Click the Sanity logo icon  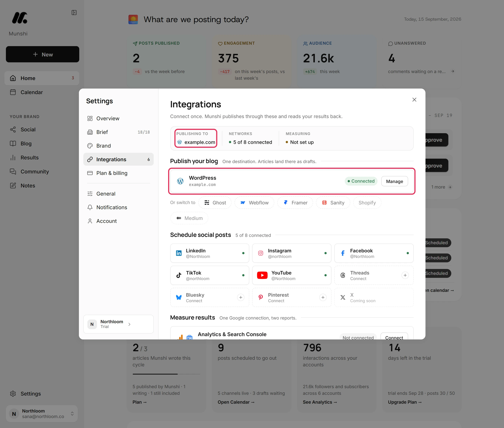(324, 203)
